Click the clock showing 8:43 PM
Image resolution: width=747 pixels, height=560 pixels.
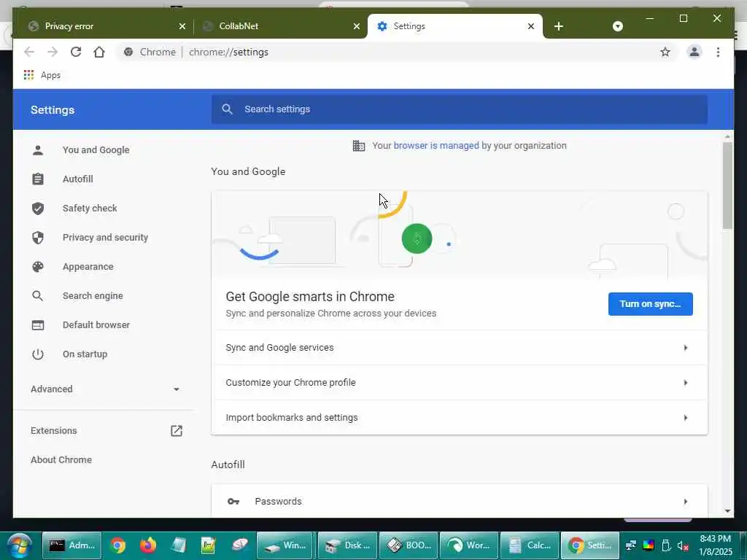pos(715,539)
